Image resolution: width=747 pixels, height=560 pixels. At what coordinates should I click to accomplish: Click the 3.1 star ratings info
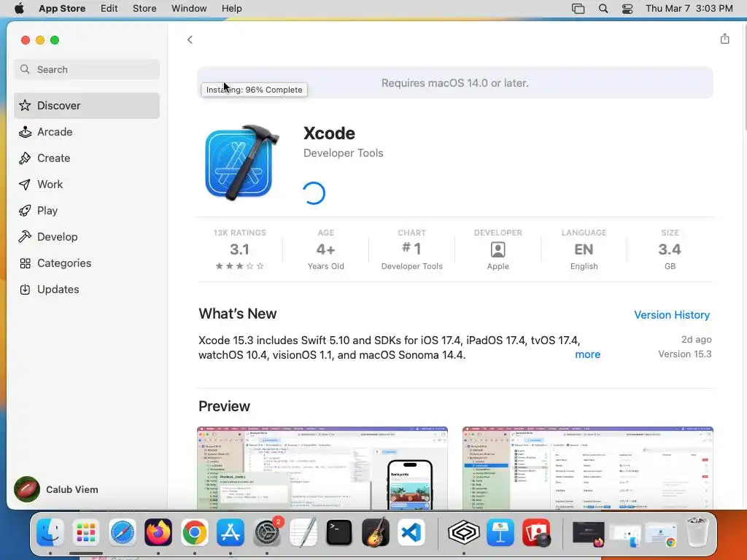pyautogui.click(x=239, y=249)
